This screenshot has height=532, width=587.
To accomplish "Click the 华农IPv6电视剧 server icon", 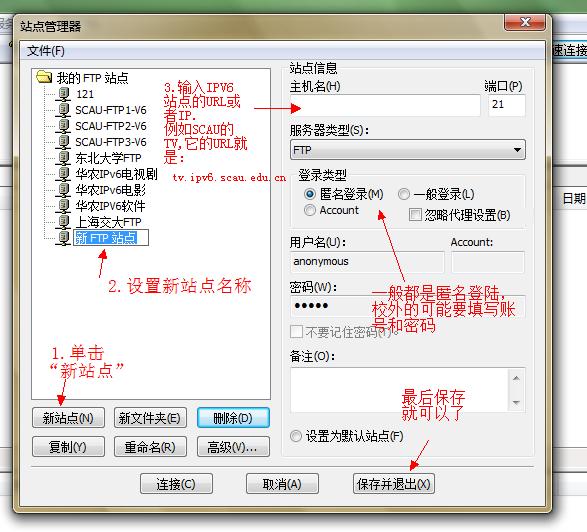I will click(64, 174).
